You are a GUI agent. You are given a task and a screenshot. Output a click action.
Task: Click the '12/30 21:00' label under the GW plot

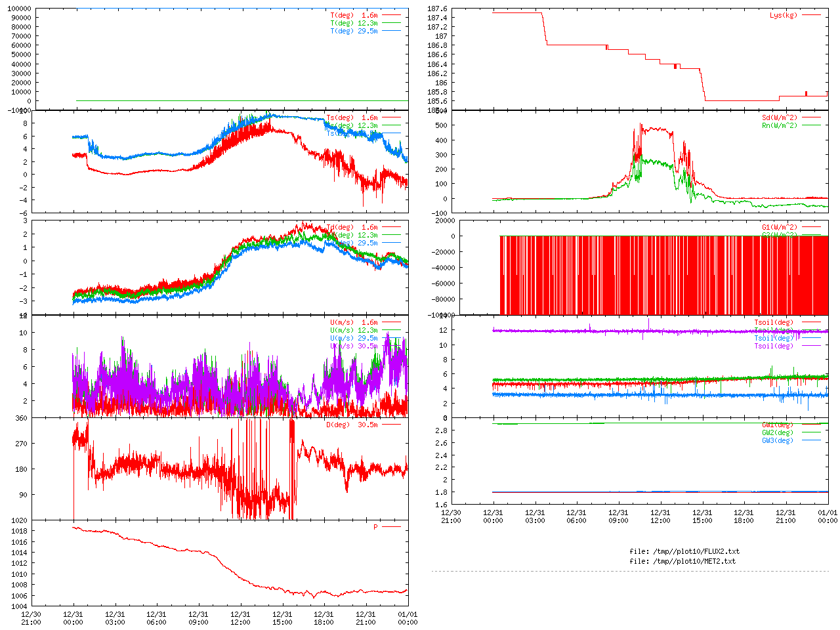(451, 516)
